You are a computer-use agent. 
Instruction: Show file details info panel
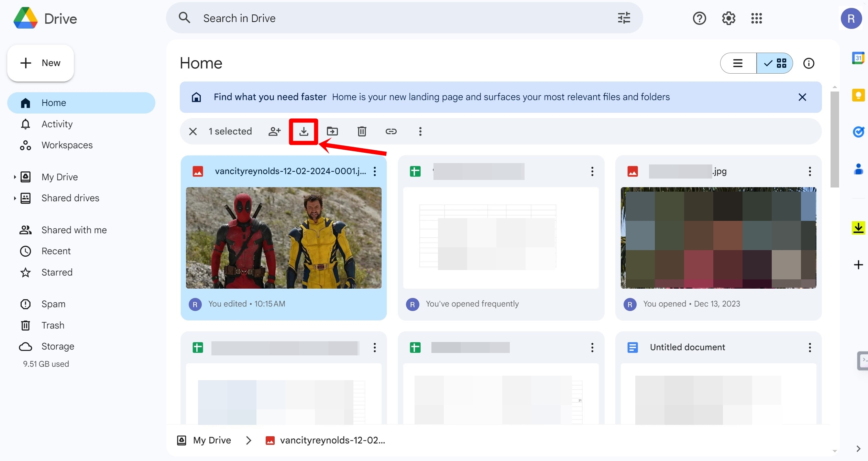point(809,63)
